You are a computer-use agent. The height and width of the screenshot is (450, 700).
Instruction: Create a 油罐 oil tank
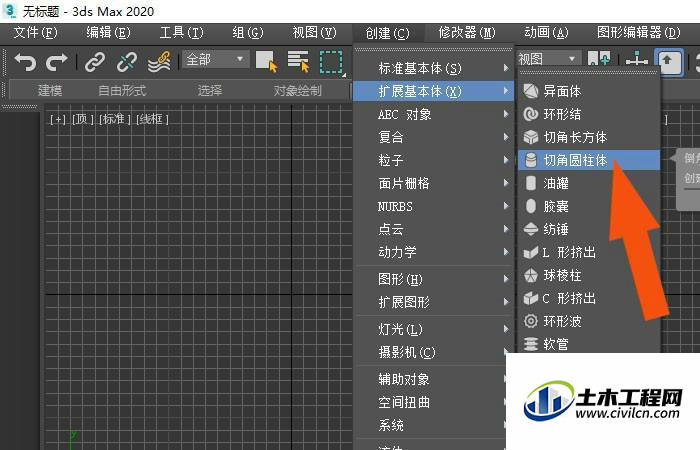point(588,183)
